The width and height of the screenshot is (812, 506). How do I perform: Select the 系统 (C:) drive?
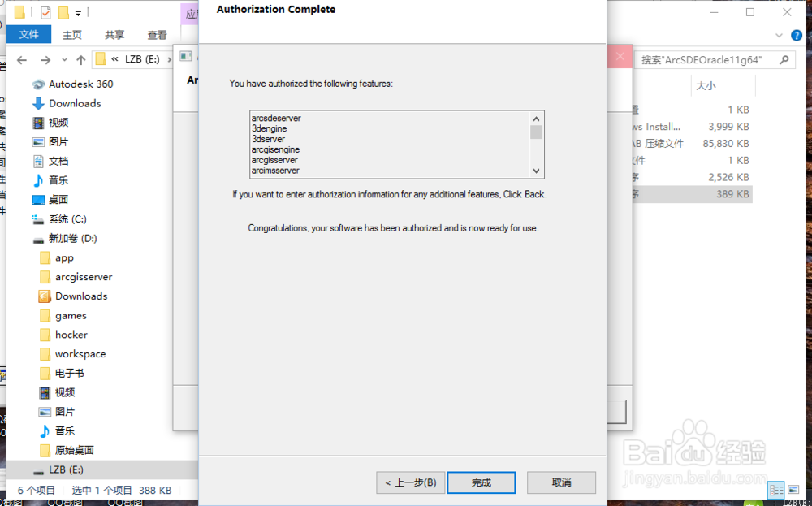(59, 219)
